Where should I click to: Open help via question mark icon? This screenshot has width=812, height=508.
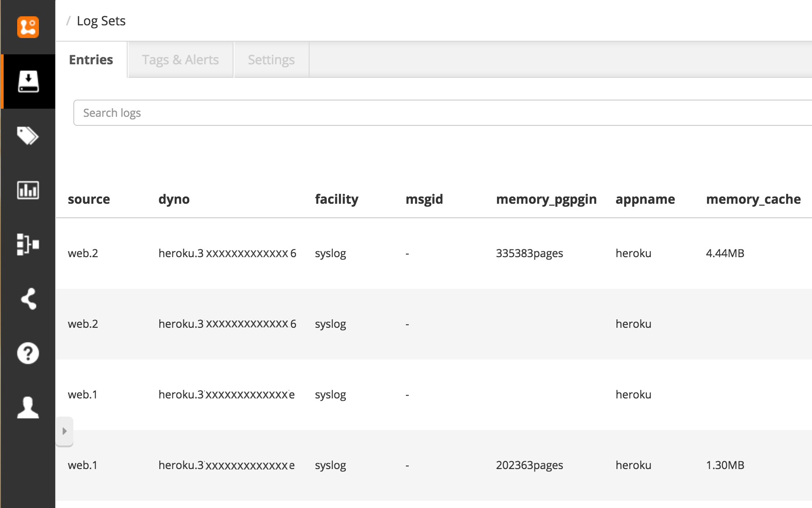tap(28, 353)
